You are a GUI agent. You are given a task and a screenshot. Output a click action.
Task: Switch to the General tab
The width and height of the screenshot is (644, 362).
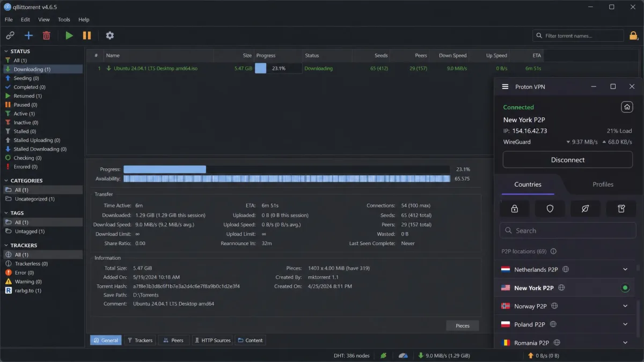click(106, 340)
